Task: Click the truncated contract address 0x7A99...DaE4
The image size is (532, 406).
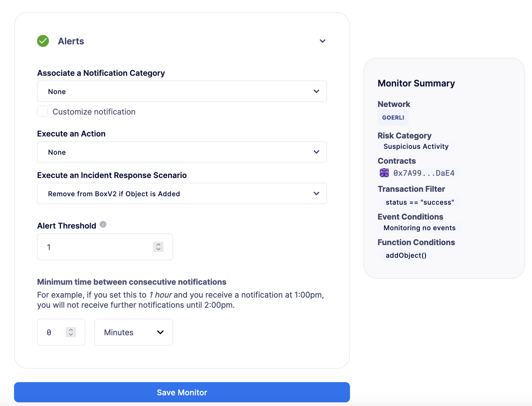Action: [424, 173]
